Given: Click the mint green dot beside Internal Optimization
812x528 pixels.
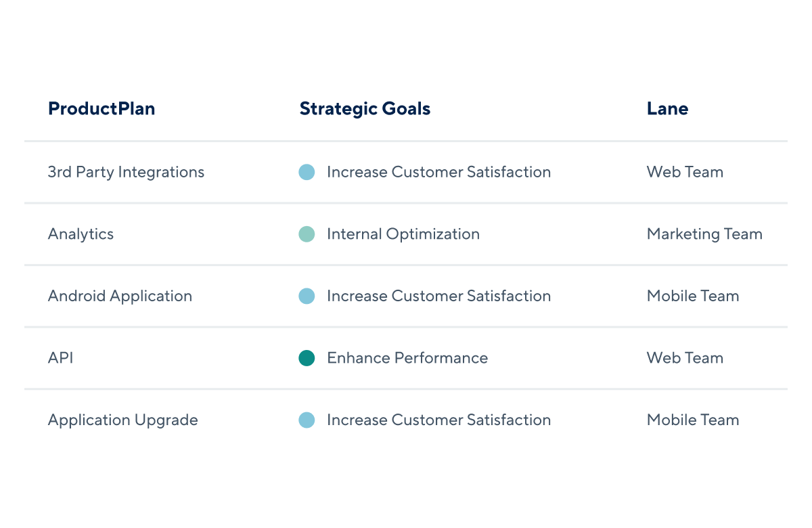Looking at the screenshot, I should [x=307, y=234].
